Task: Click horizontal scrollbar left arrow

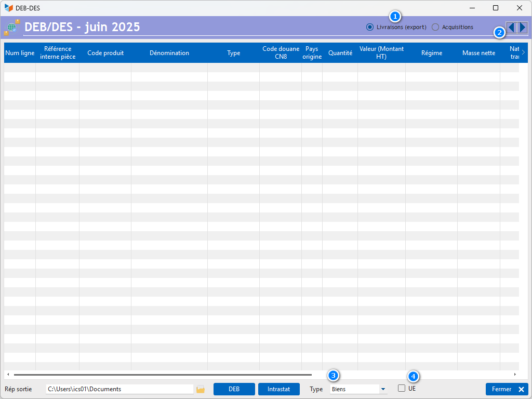Action: pyautogui.click(x=8, y=374)
